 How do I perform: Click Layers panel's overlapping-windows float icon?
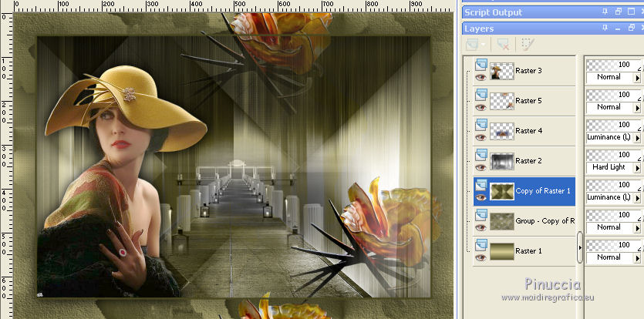631,28
